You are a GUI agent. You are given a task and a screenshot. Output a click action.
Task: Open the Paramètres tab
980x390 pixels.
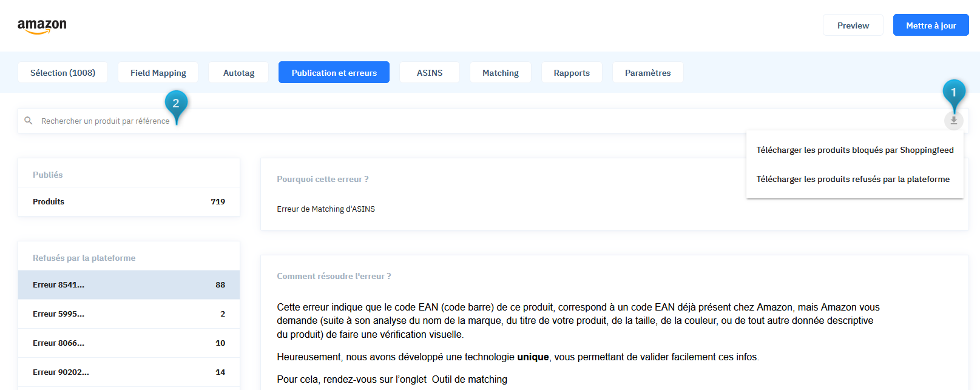(x=648, y=73)
